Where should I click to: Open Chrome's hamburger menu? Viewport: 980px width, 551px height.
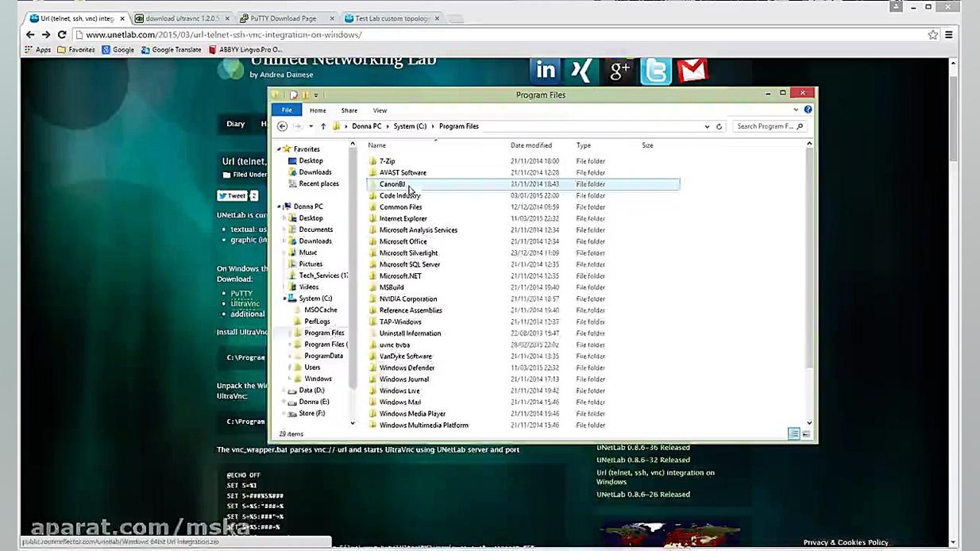point(948,35)
